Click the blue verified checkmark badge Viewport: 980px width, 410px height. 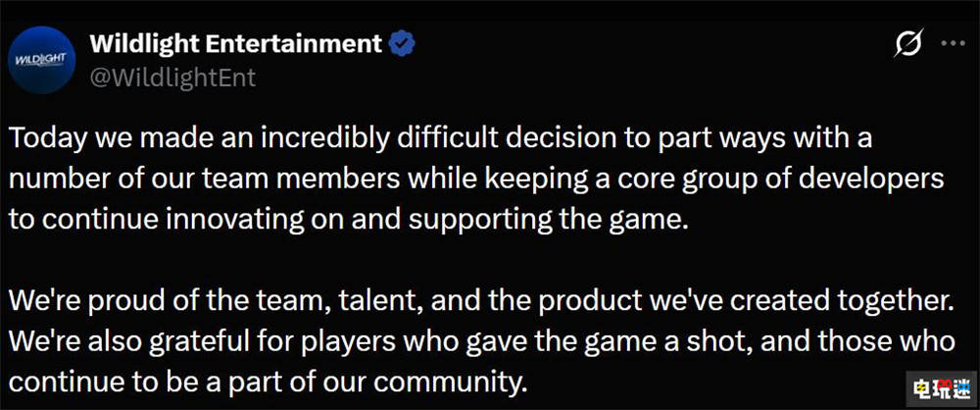(x=402, y=44)
